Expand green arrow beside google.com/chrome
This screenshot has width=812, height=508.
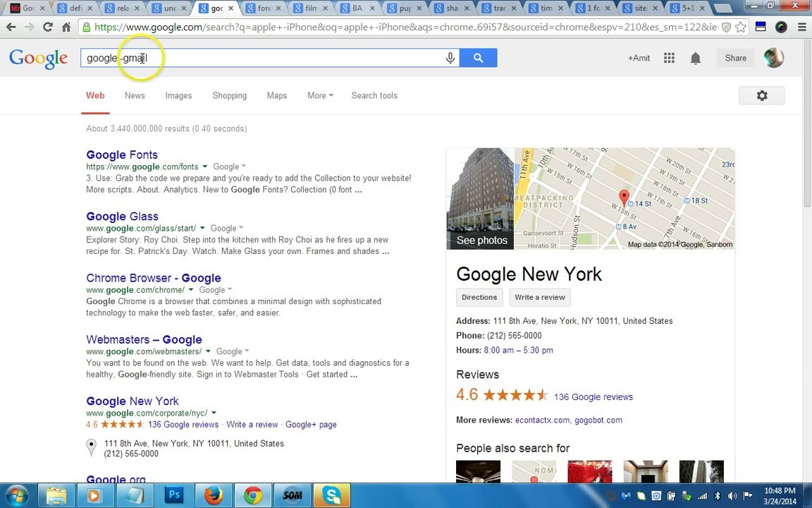191,290
